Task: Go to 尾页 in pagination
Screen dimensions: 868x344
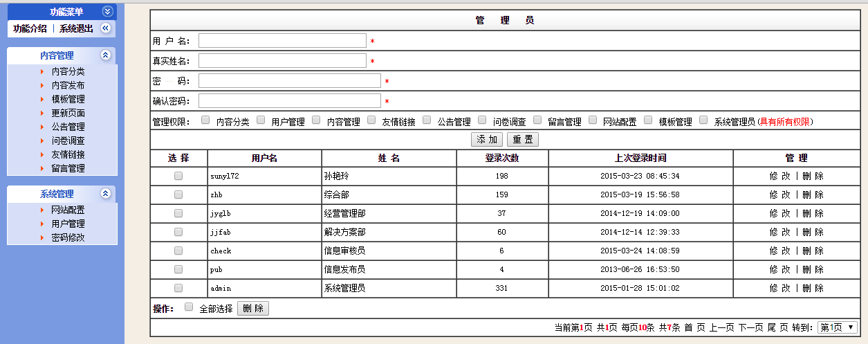Action: coord(777,327)
